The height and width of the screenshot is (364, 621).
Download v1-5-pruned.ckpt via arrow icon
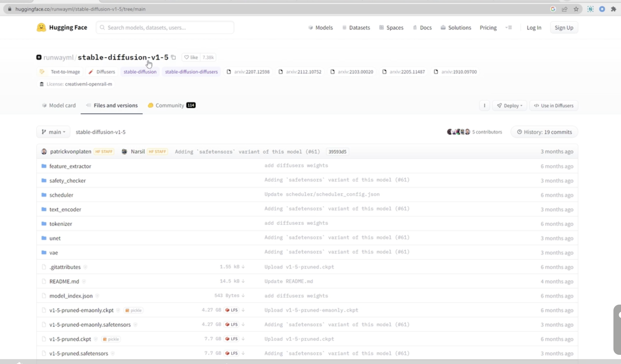tap(243, 339)
